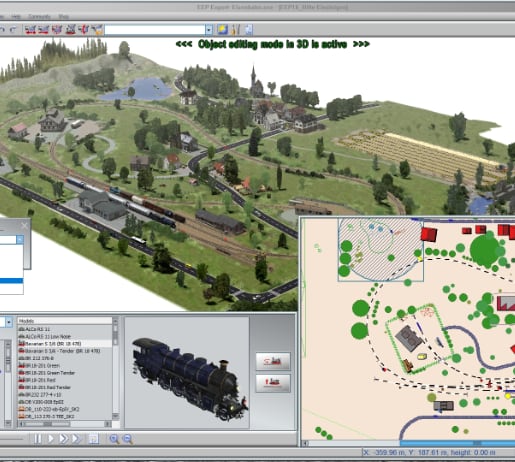Expand the editor selection dropdown in the toolbar
The width and height of the screenshot is (515, 462).
209,30
